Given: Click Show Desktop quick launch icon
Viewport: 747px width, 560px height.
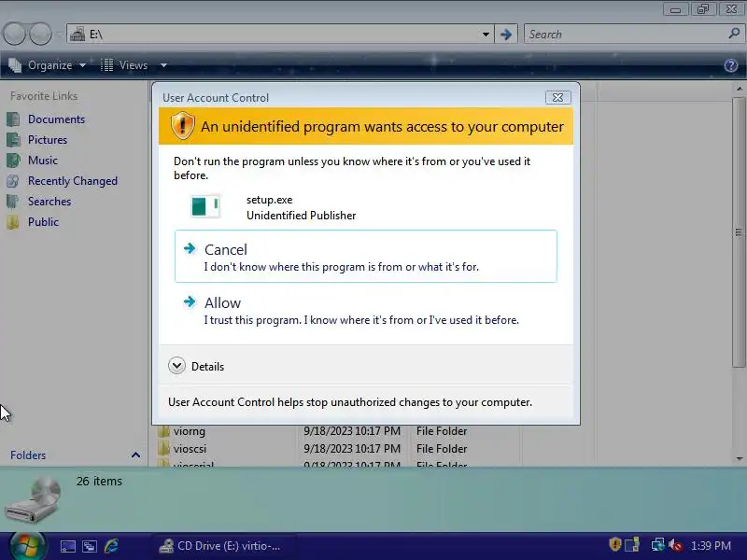Looking at the screenshot, I should [67, 546].
